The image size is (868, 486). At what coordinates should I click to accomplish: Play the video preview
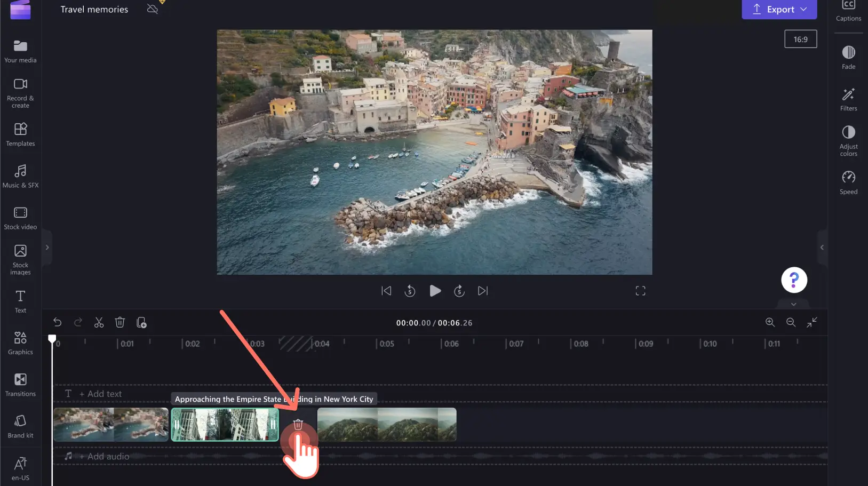(x=435, y=291)
